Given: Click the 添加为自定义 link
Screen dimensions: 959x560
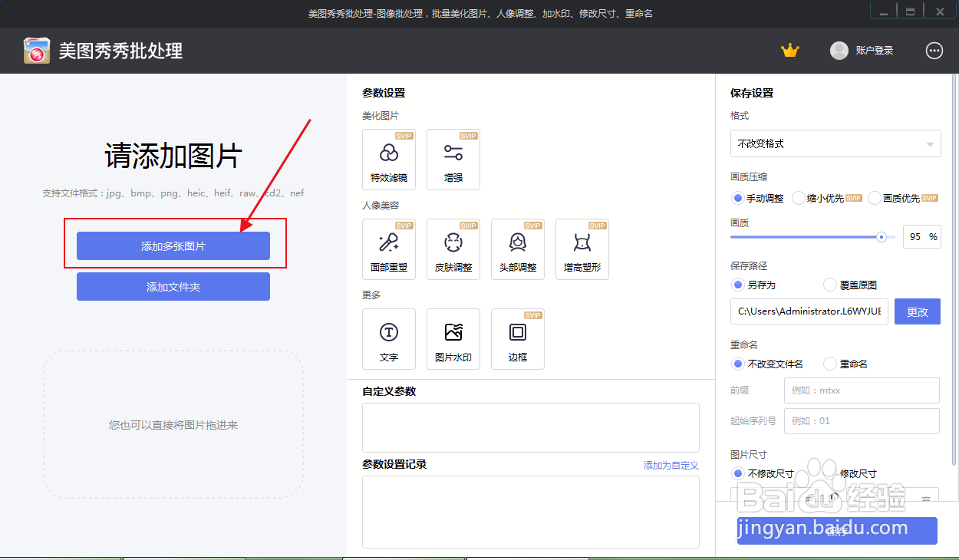Looking at the screenshot, I should pyautogui.click(x=671, y=466).
